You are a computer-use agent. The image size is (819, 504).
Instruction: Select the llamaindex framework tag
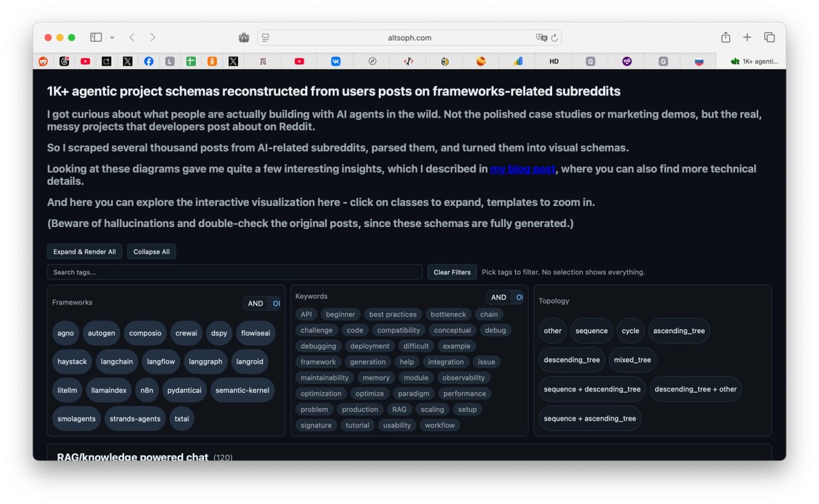[x=109, y=390]
